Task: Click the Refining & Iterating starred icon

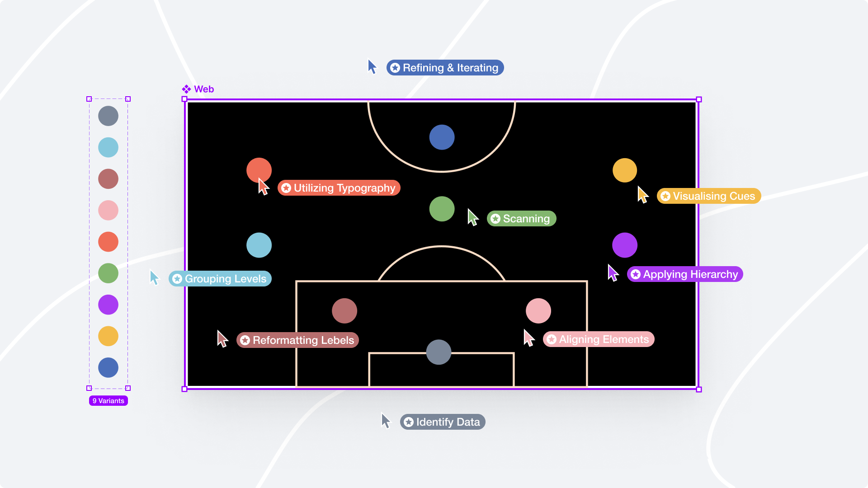Action: (395, 67)
